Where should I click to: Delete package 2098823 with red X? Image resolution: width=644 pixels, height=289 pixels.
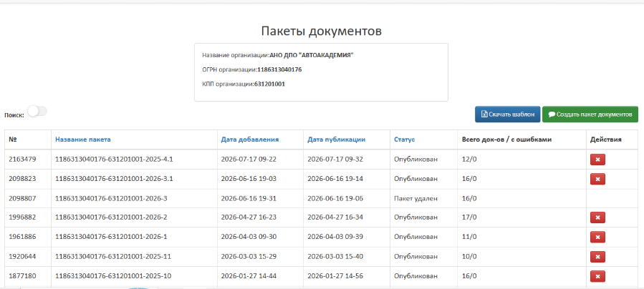pyautogui.click(x=597, y=179)
